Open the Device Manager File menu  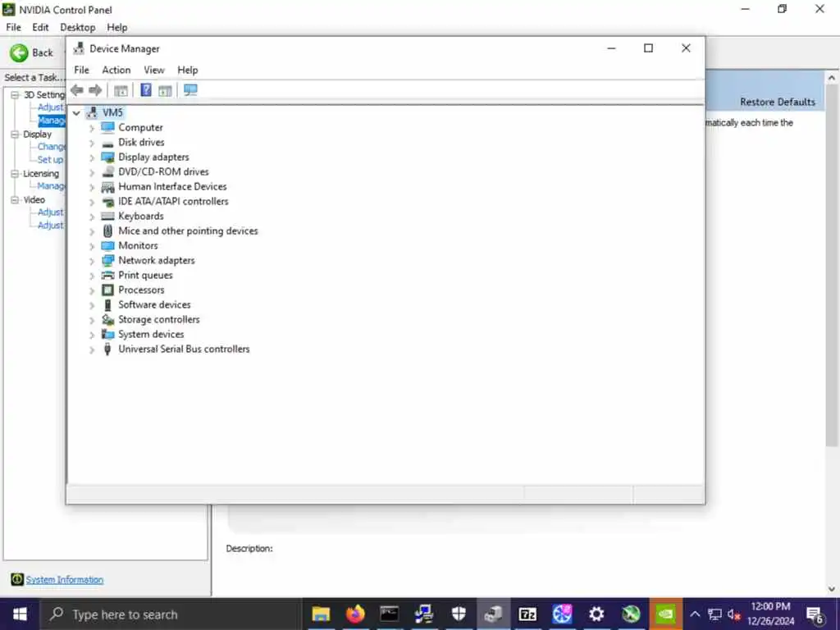[x=81, y=70]
